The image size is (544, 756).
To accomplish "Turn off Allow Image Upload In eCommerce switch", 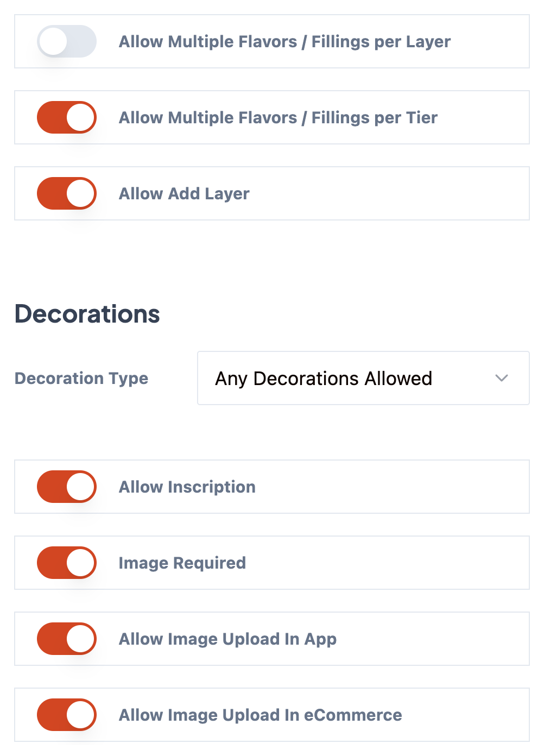I will [x=67, y=715].
